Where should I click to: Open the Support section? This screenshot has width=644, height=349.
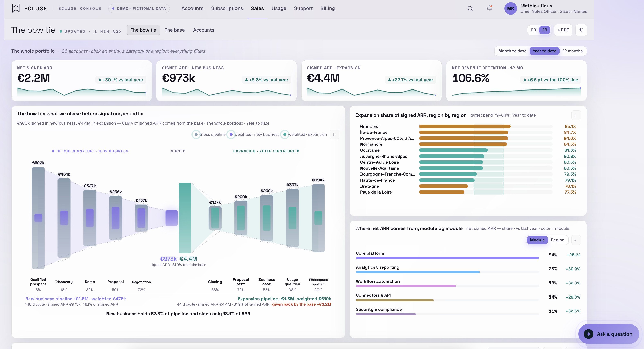coord(303,9)
